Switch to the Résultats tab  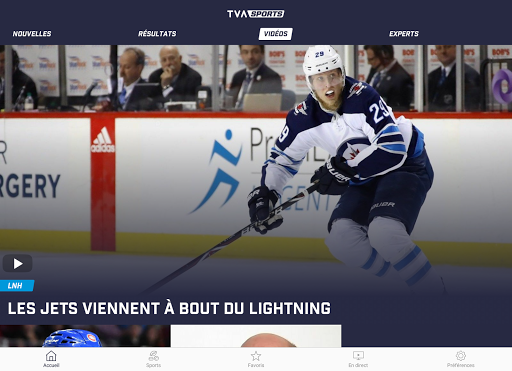click(x=157, y=34)
